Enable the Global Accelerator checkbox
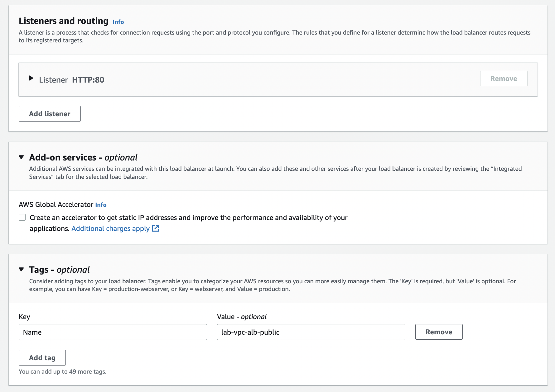The image size is (555, 392). [x=22, y=217]
